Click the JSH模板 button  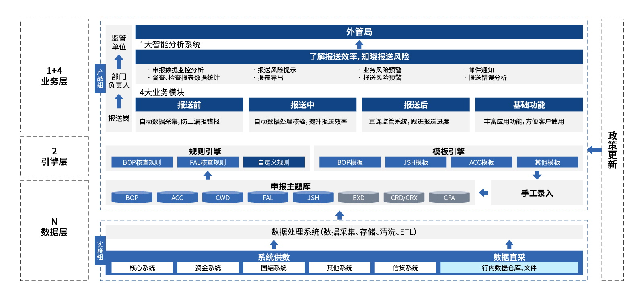[x=416, y=162]
